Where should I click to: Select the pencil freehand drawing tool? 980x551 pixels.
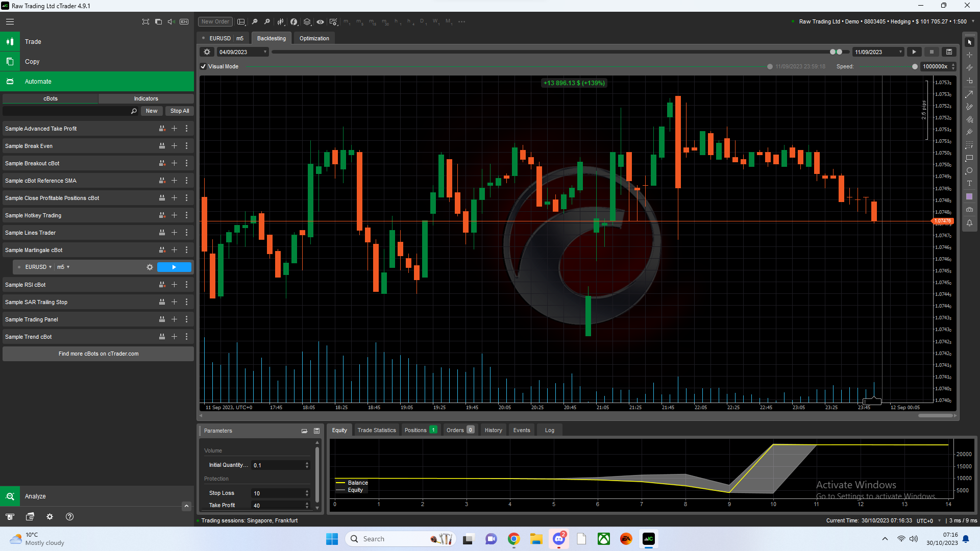pyautogui.click(x=969, y=107)
